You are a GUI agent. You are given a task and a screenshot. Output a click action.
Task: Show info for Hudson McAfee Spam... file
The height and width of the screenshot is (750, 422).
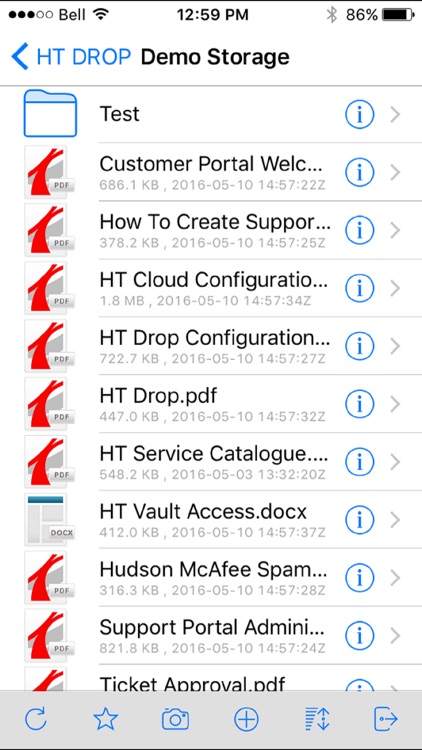click(x=359, y=578)
